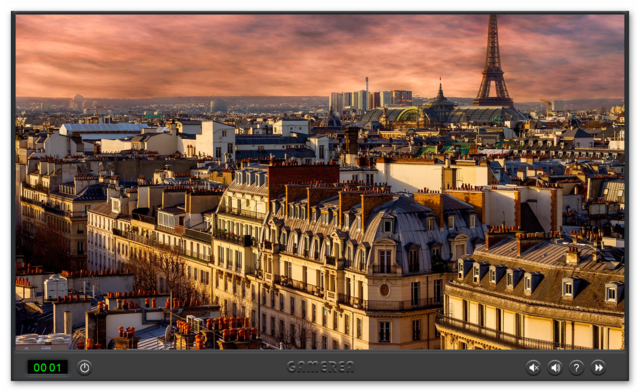Click the Paris rooftops puzzle image
Screen dimensions: 640x392
tap(320, 182)
